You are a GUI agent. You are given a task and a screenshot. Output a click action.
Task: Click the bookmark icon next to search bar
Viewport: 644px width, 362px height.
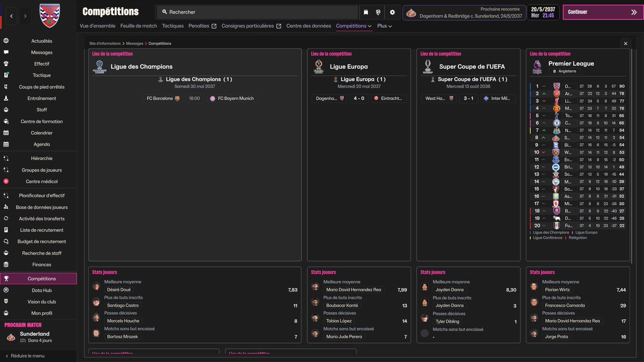(x=366, y=12)
